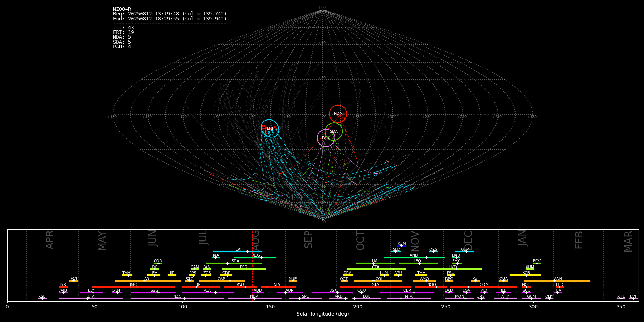The image size is (644, 322).
Task: Select the cyan ERI radiant circle on sky map
Action: point(270,128)
